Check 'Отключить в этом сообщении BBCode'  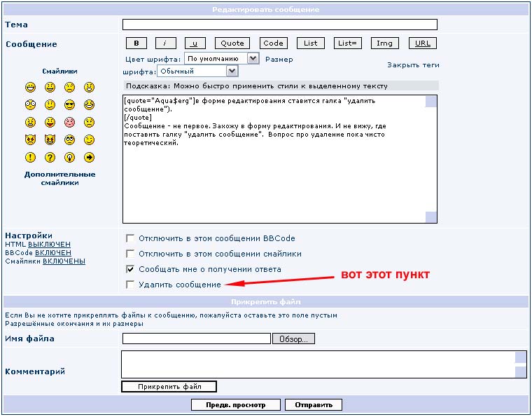pyautogui.click(x=129, y=238)
